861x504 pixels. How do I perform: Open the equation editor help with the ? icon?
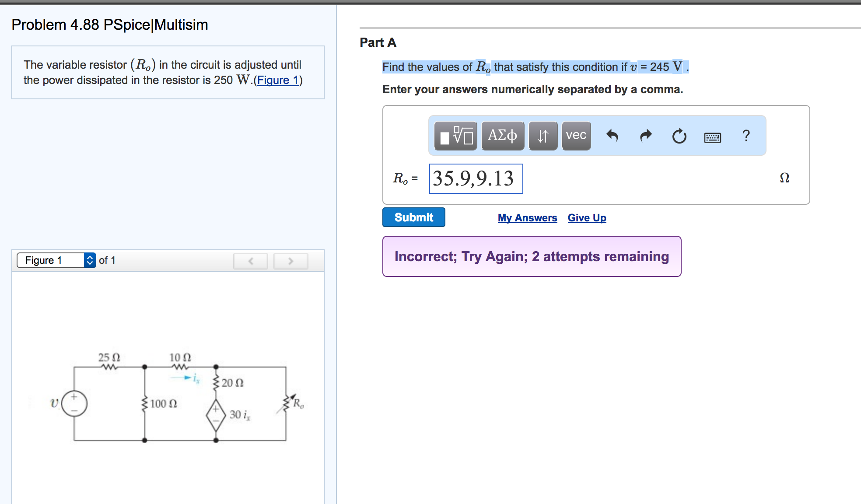pos(745,136)
